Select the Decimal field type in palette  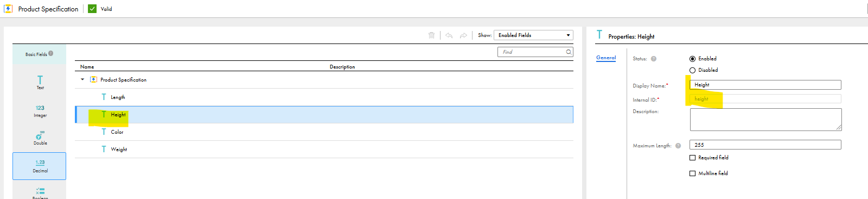point(39,166)
